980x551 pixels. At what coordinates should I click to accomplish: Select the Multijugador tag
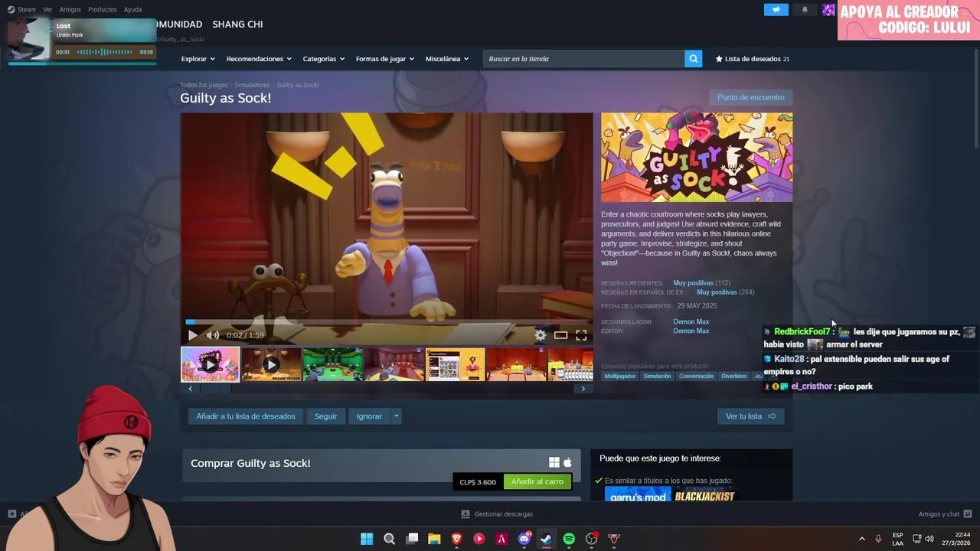[620, 376]
